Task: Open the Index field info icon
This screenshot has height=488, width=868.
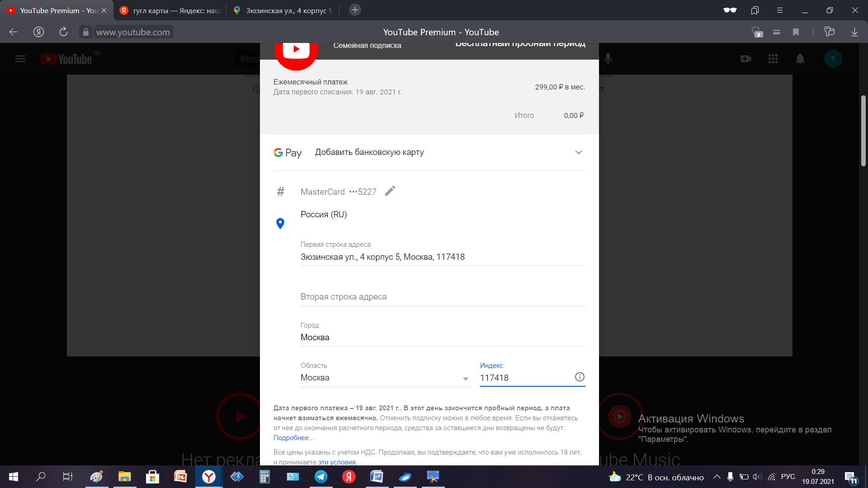Action: tap(580, 377)
